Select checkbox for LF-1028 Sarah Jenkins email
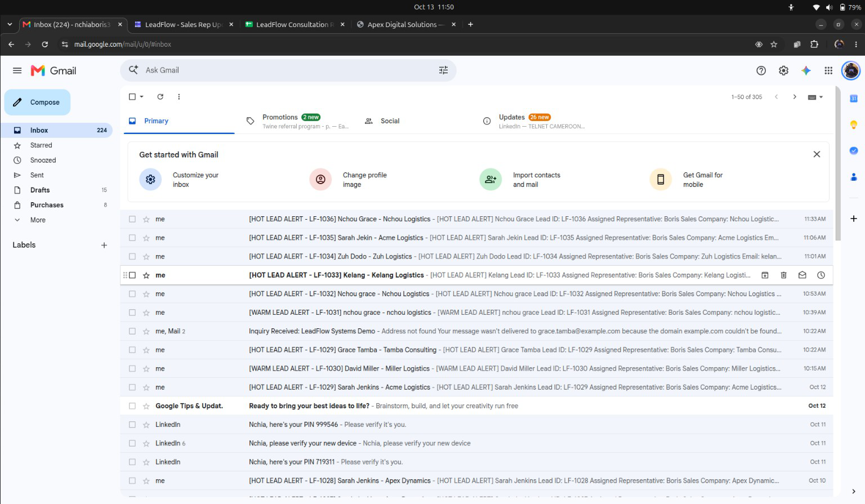 coord(132,481)
